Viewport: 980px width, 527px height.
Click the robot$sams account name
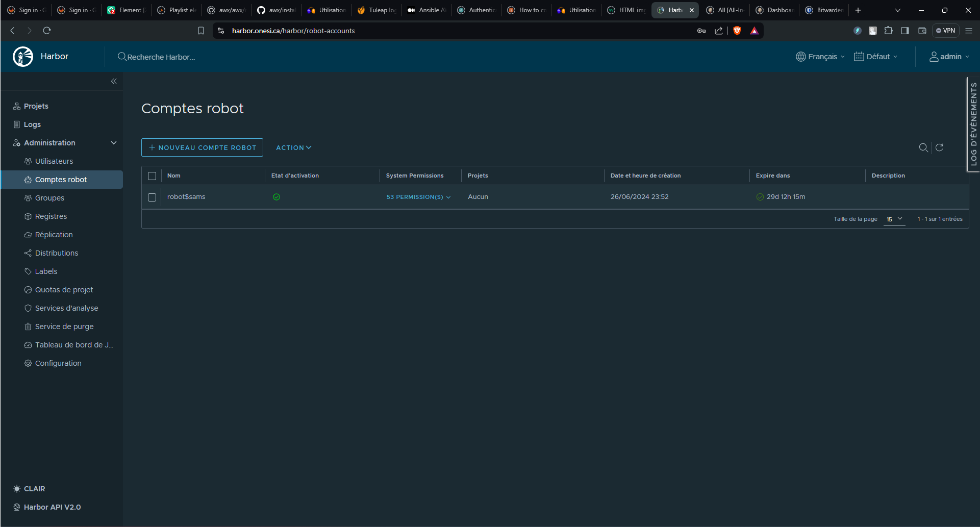186,197
